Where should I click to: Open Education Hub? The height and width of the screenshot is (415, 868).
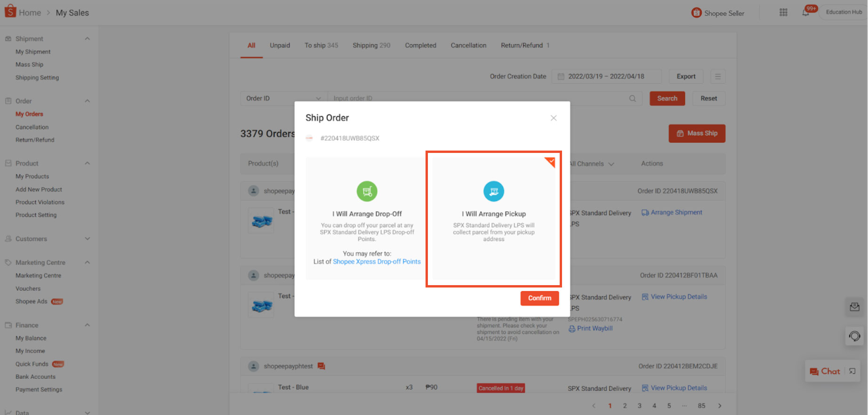coord(844,12)
